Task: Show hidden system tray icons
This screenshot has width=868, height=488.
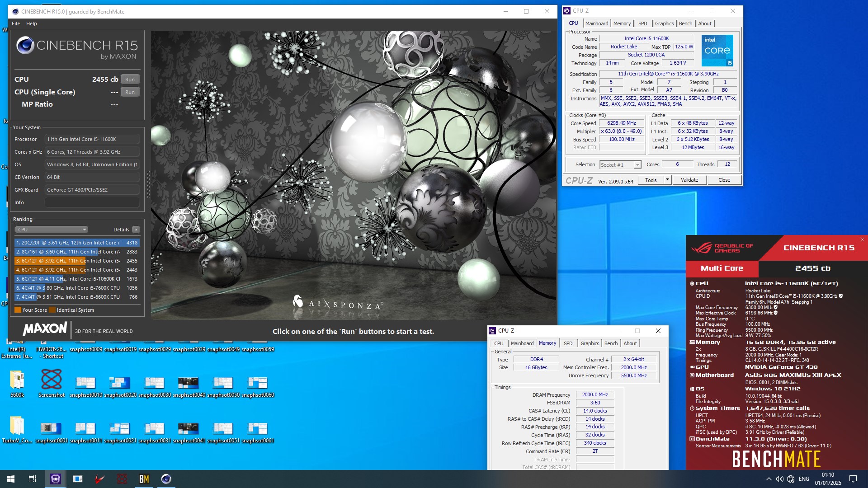Action: 769,479
